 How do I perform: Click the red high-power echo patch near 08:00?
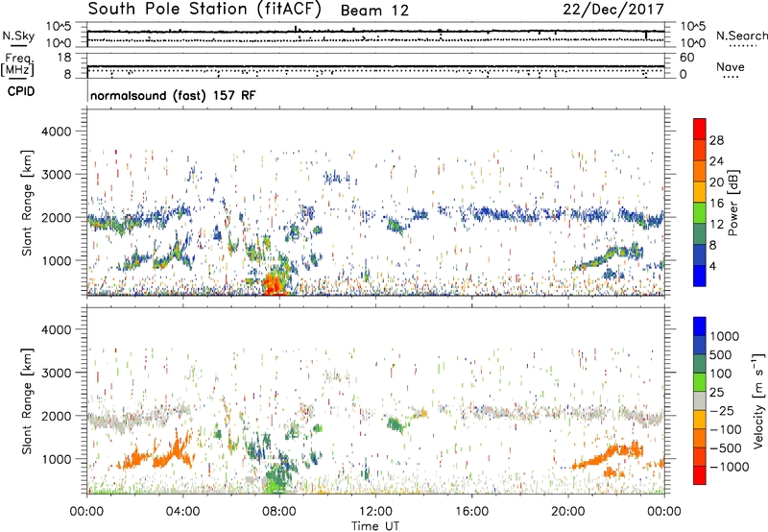pyautogui.click(x=274, y=284)
